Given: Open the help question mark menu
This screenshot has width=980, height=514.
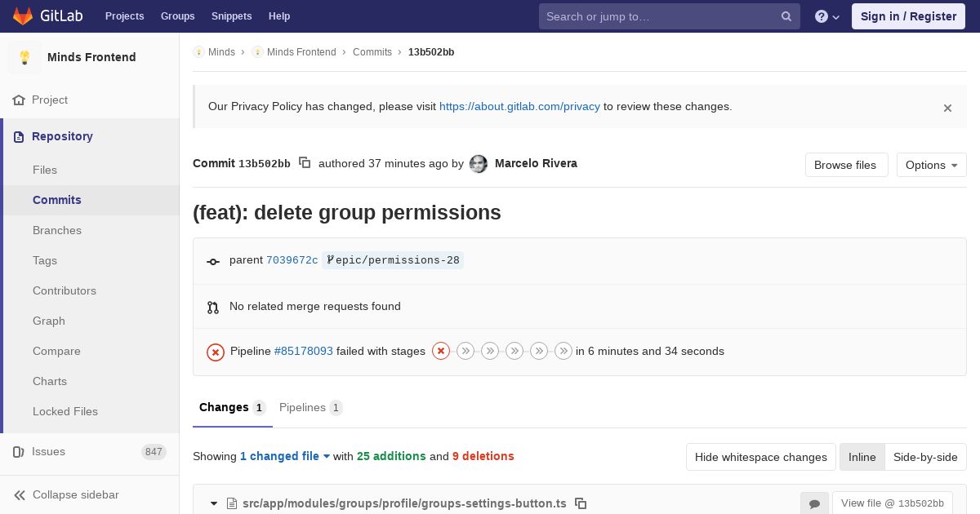Looking at the screenshot, I should coord(827,16).
